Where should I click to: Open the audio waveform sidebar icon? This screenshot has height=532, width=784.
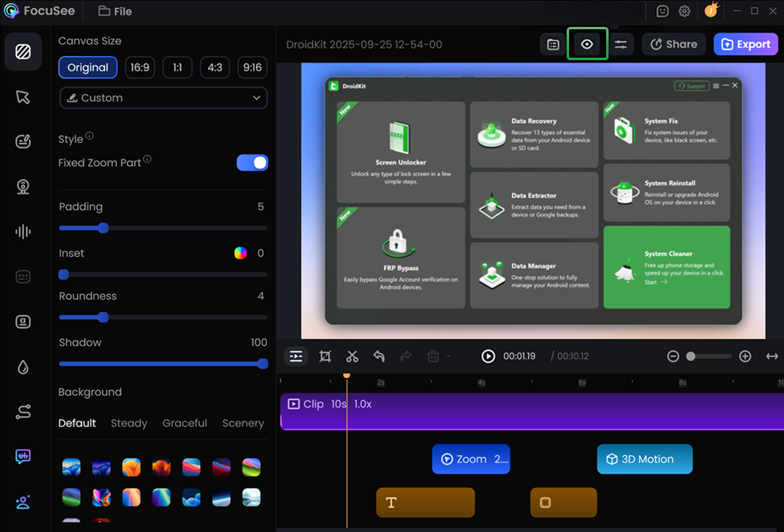(x=23, y=232)
